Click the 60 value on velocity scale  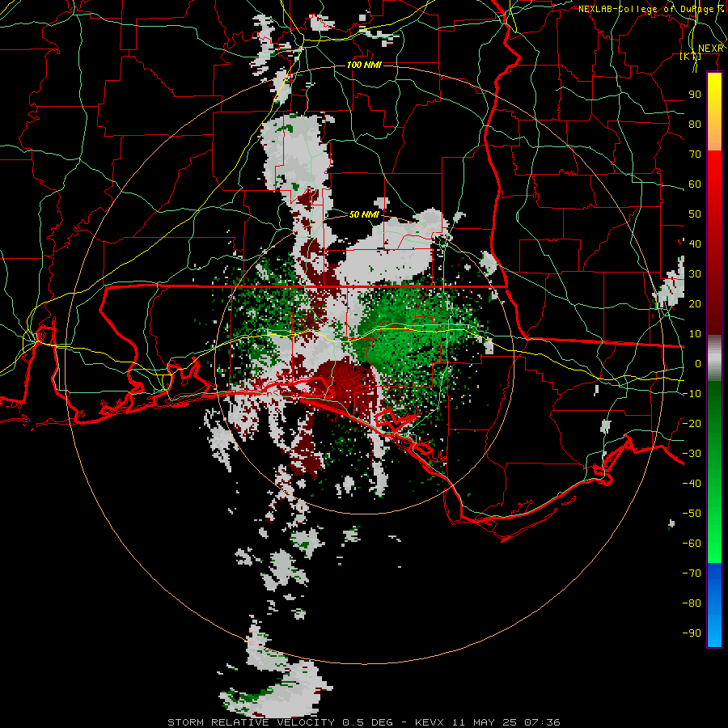(695, 184)
